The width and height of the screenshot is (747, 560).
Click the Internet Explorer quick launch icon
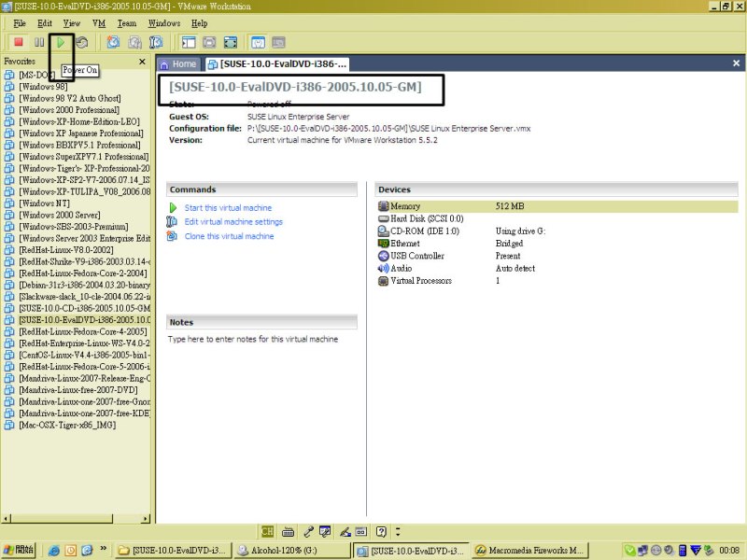[x=53, y=551]
